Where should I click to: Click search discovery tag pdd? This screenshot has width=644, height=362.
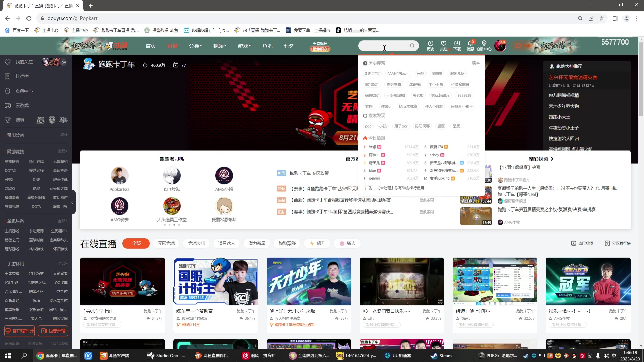coord(368,126)
